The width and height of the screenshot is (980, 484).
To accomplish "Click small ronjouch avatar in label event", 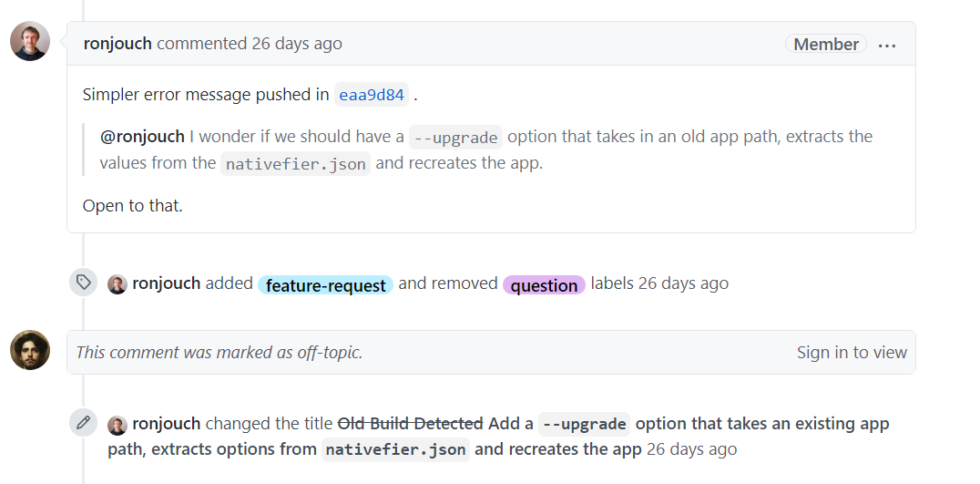I will tap(117, 283).
